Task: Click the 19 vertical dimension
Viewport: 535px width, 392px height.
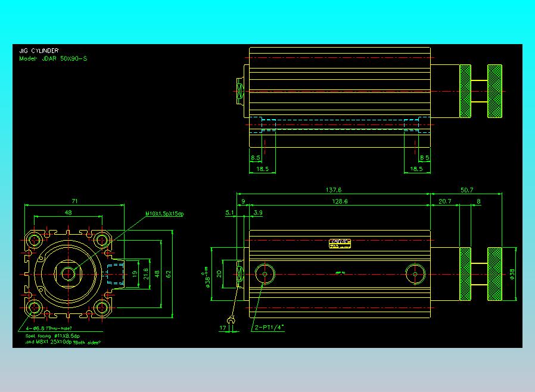Action: coord(135,274)
